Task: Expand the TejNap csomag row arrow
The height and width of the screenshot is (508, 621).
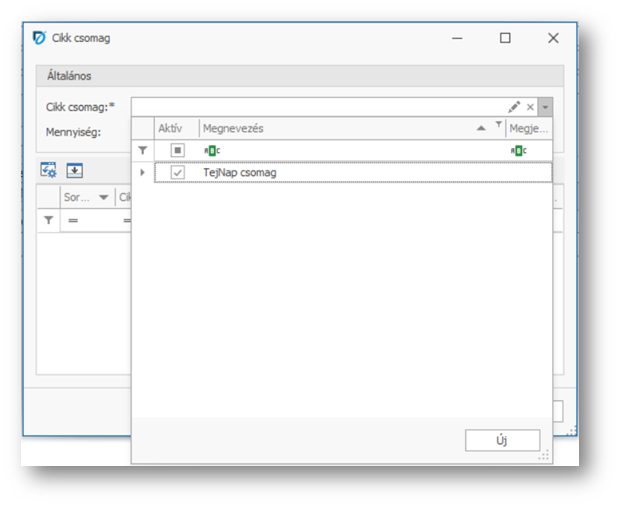Action: (143, 173)
